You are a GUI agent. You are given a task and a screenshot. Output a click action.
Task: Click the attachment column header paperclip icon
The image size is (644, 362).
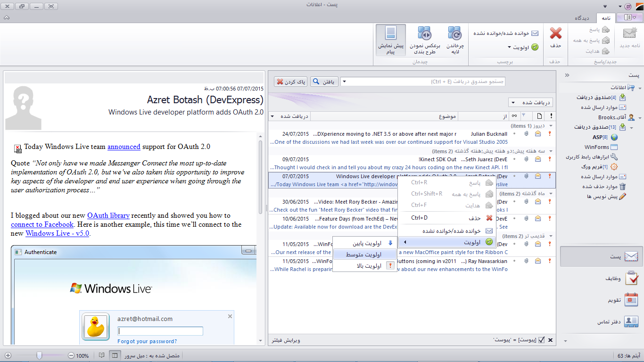coord(527,116)
